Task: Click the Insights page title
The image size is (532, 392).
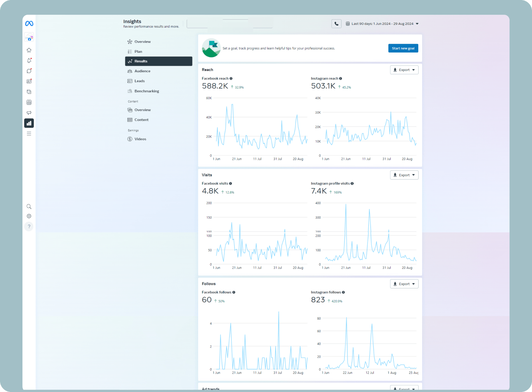Action: point(132,21)
